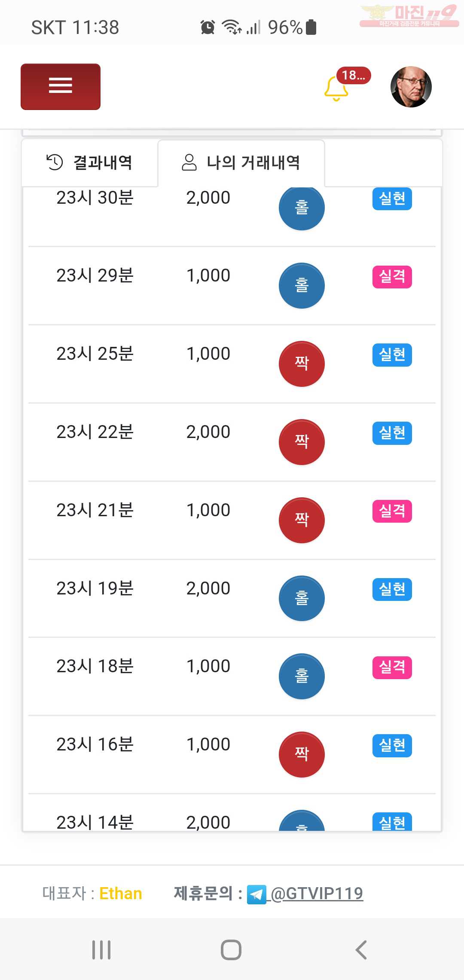Screen dimensions: 464x980
Task: Tap red 짝 circle for 23시 25분
Action: click(302, 364)
